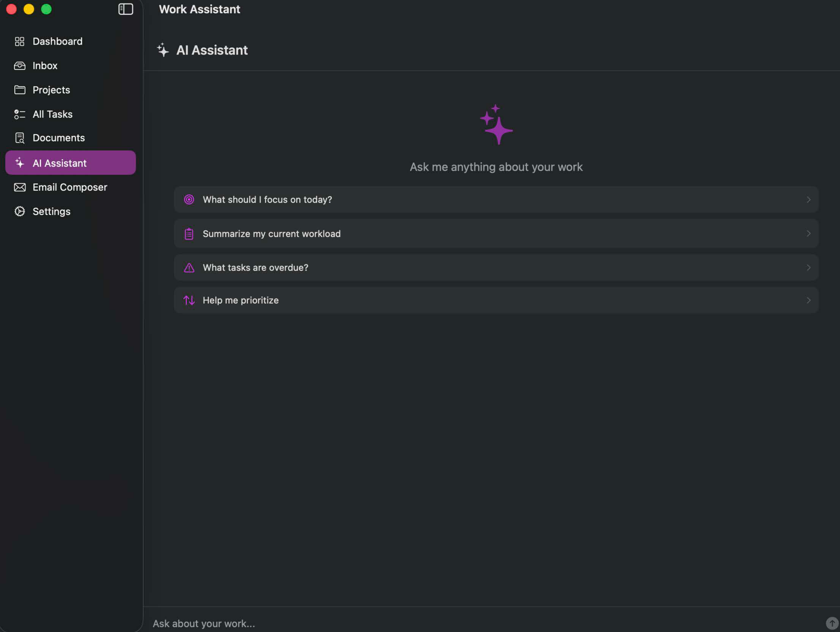The width and height of the screenshot is (840, 632).
Task: Click the warning triangle on overdue tasks row
Action: pyautogui.click(x=189, y=267)
